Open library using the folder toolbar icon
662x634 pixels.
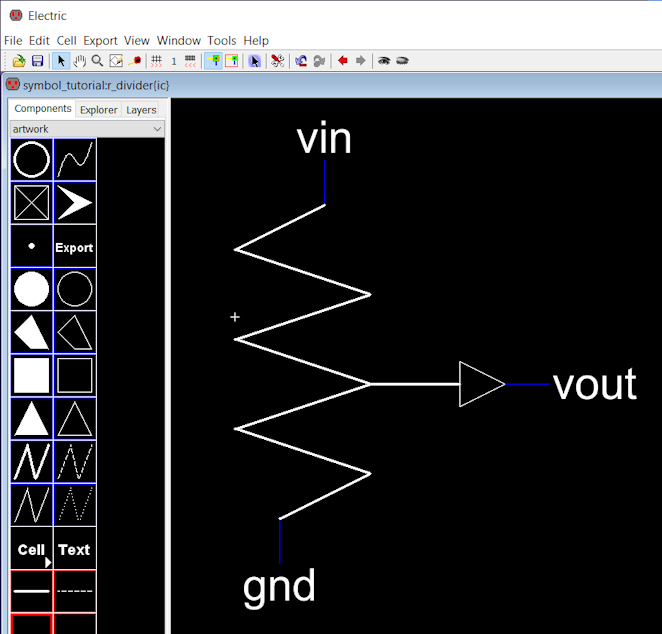point(19,61)
